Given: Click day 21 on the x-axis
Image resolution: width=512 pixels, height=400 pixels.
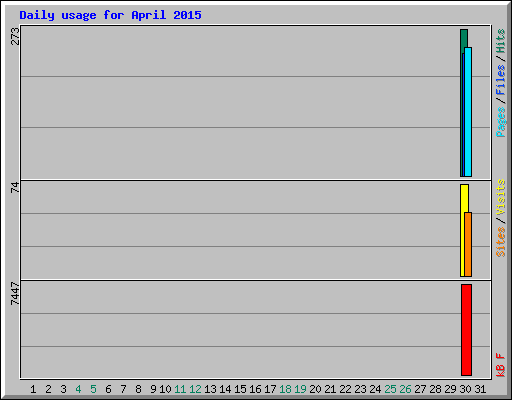Looking at the screenshot, I should pyautogui.click(x=330, y=389).
